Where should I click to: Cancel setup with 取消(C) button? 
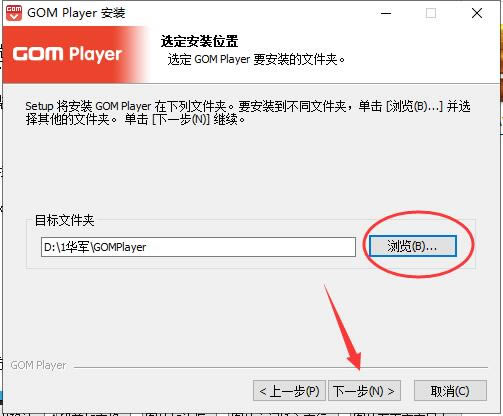tap(450, 391)
